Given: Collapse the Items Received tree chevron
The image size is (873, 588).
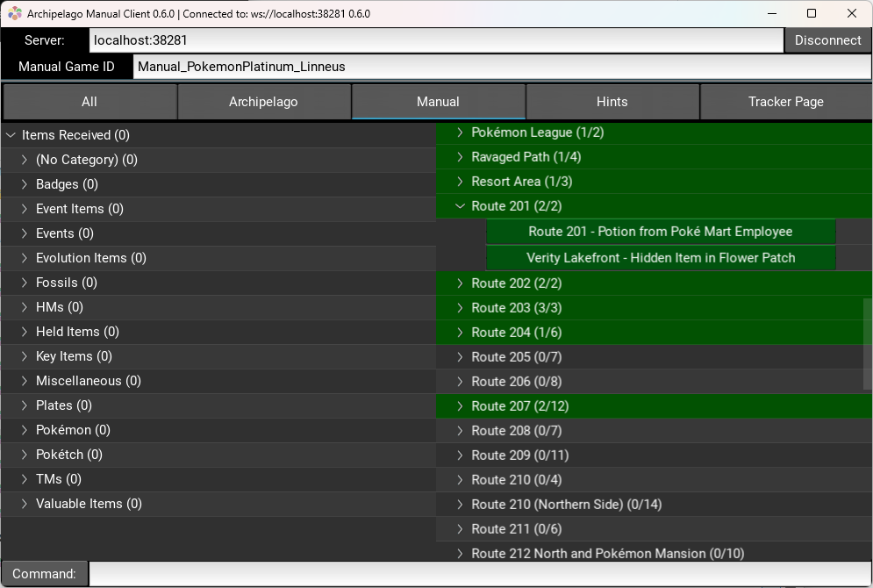Looking at the screenshot, I should (x=11, y=135).
